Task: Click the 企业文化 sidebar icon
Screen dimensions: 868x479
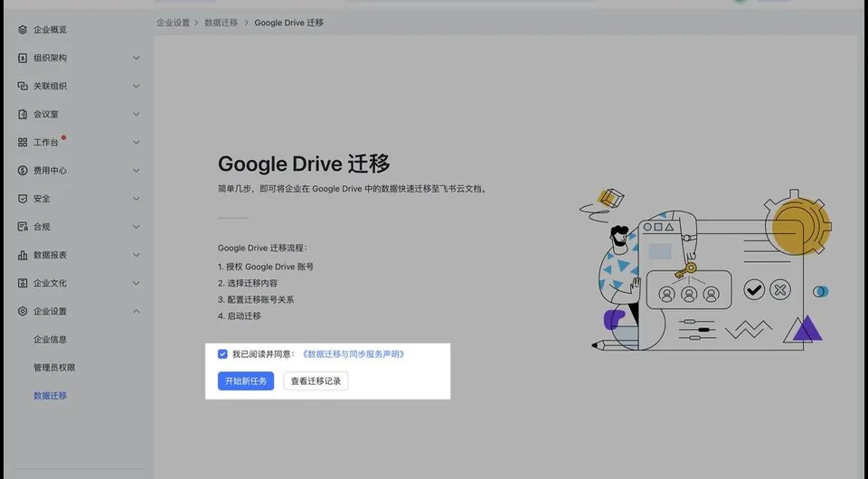Action: 22,283
